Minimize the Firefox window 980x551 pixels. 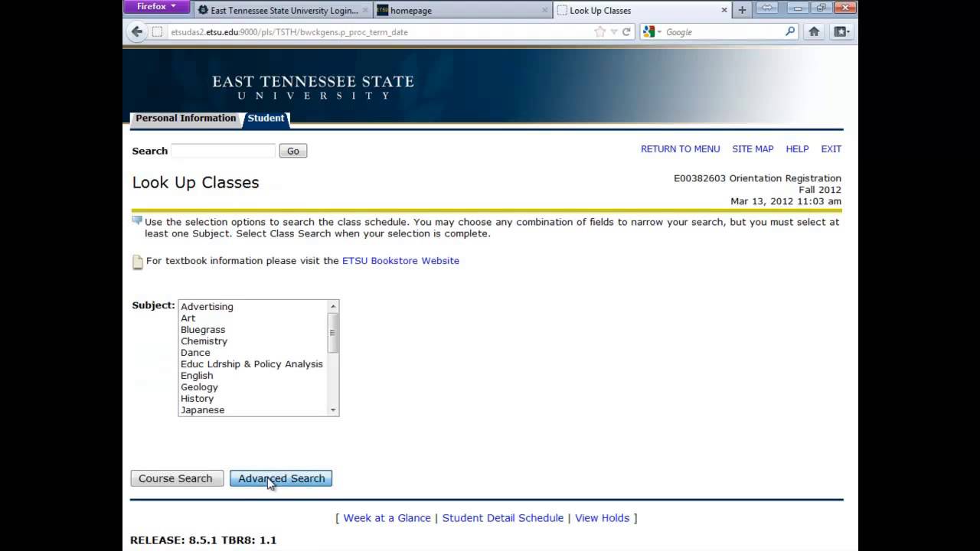(x=799, y=8)
